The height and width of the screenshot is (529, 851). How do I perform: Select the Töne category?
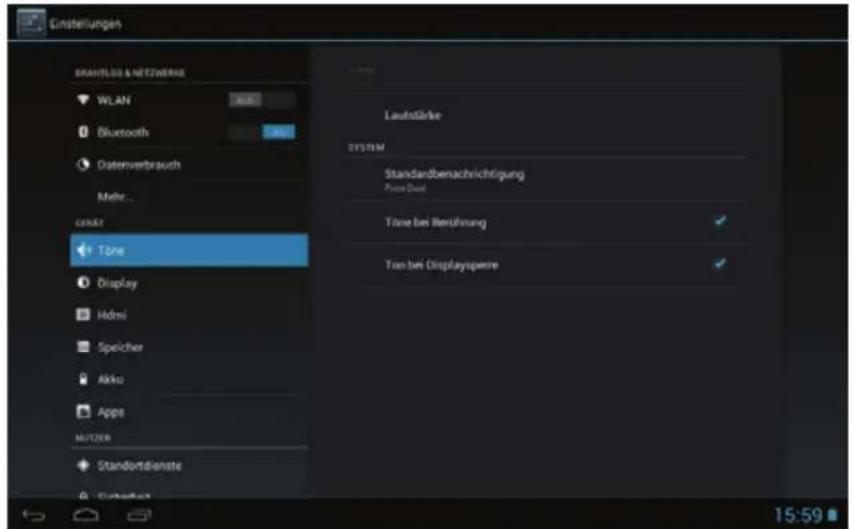point(189,250)
